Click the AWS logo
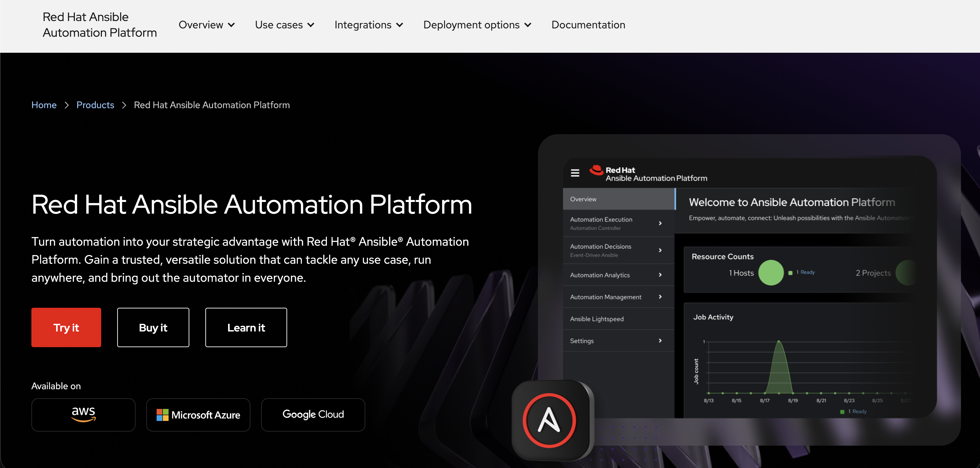The image size is (980, 468). [83, 414]
